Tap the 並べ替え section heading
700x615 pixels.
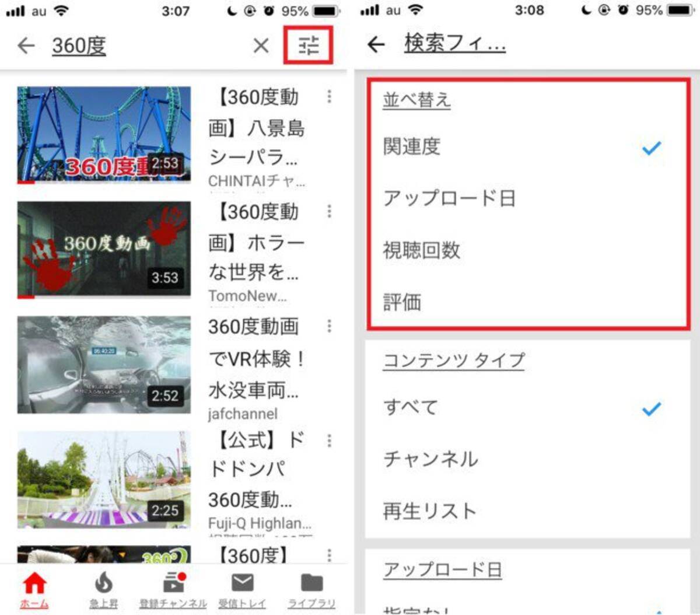coord(416,100)
